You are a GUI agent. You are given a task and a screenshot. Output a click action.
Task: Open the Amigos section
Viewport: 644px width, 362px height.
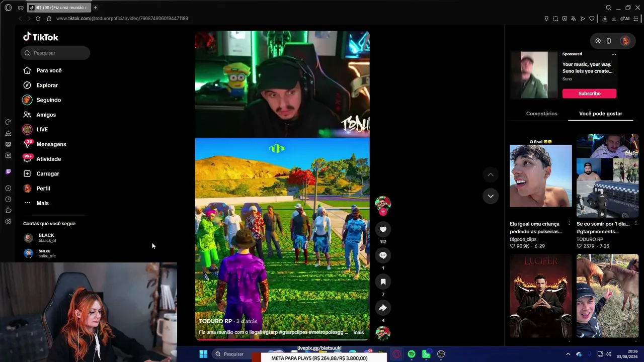point(40,115)
